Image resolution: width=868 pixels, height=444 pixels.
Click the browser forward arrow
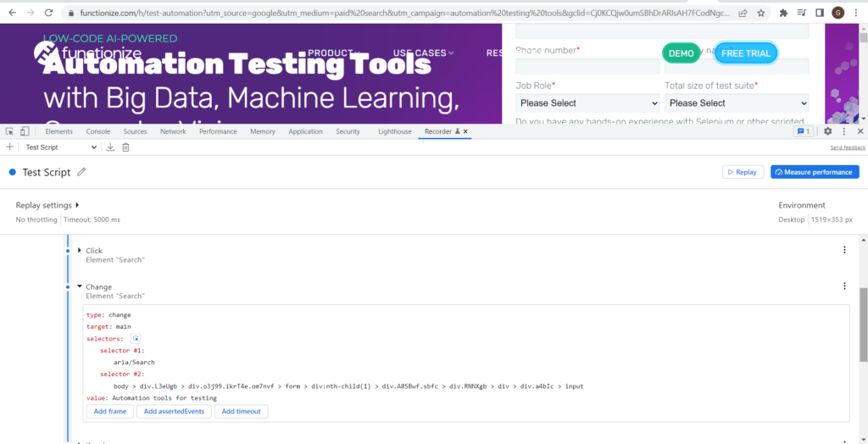(x=31, y=12)
